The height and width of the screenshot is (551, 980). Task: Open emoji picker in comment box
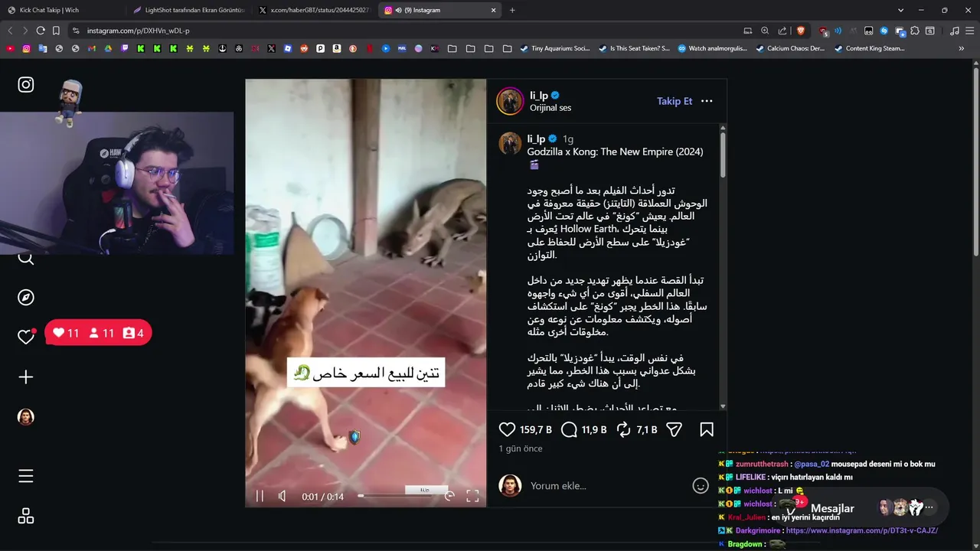(x=700, y=485)
